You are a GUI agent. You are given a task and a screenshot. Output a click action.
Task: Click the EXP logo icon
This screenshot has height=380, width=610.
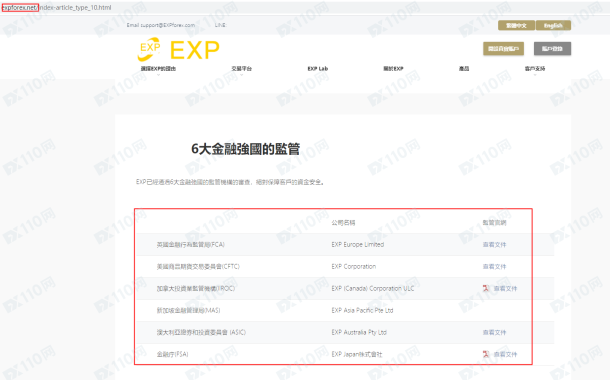(x=149, y=49)
